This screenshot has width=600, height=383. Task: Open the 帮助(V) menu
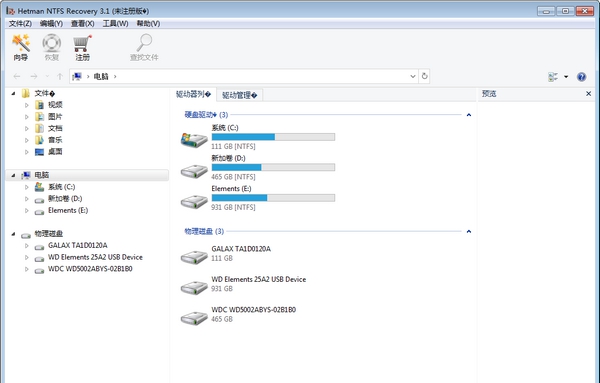(148, 24)
